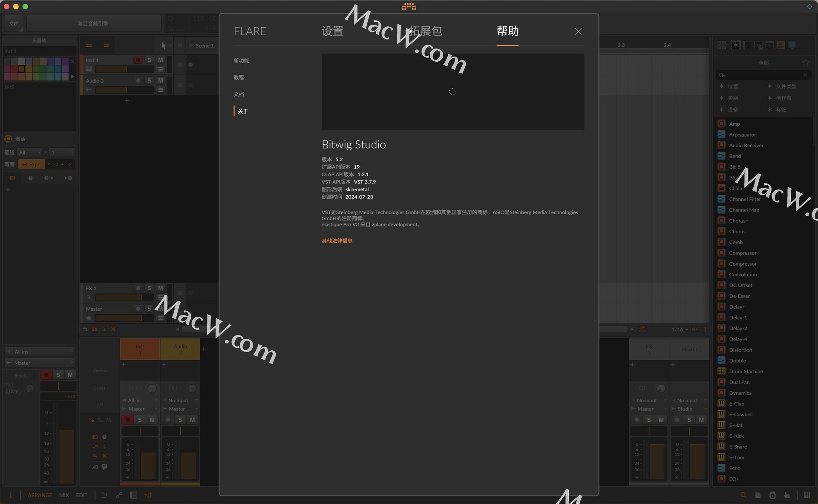This screenshot has height=504, width=818.
Task: Open the 文件 menu button
Action: [x=14, y=23]
